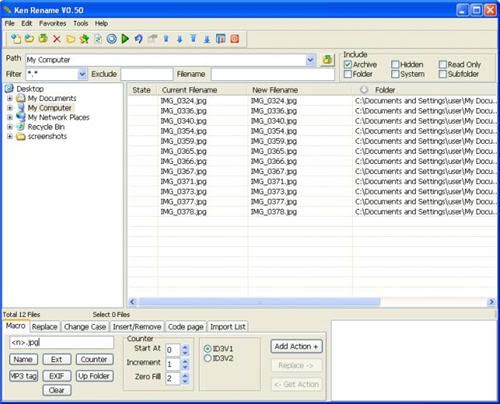
Task: Click the grayed redo arrow icon
Action: (x=152, y=39)
